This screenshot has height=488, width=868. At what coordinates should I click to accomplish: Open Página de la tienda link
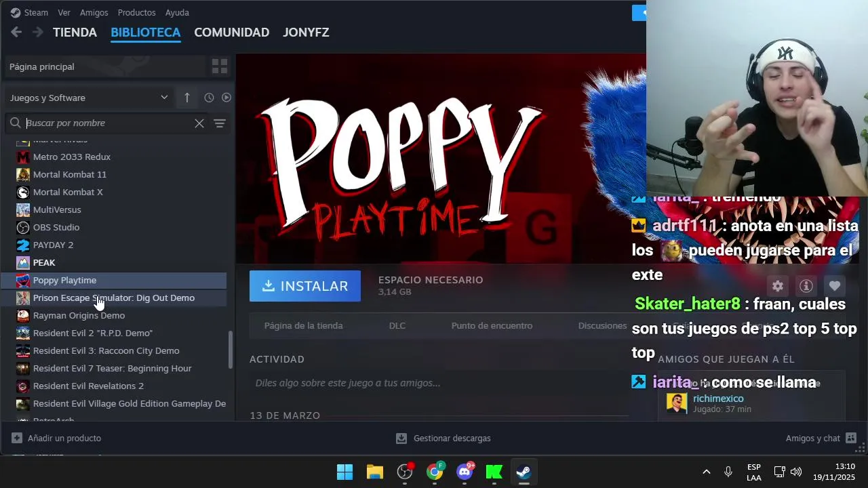tap(303, 325)
